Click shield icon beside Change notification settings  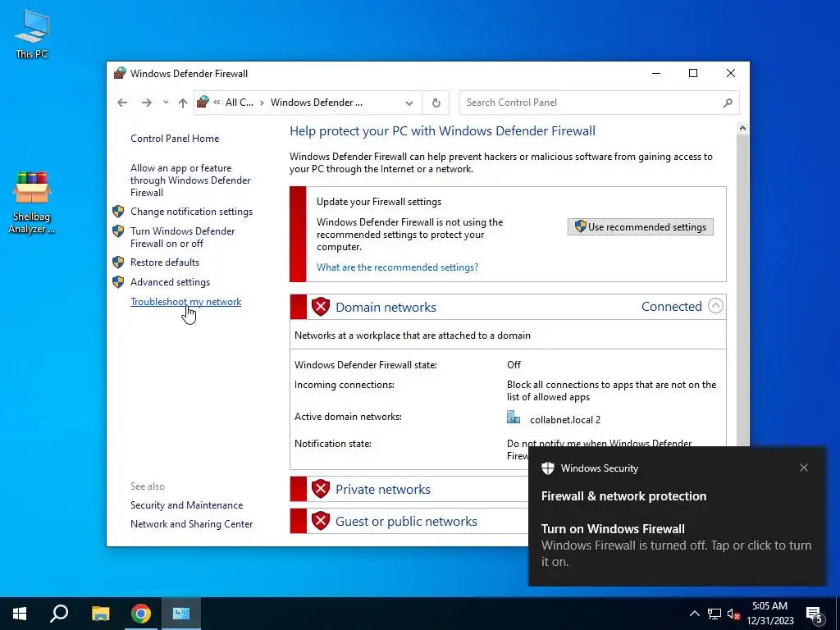[118, 212]
